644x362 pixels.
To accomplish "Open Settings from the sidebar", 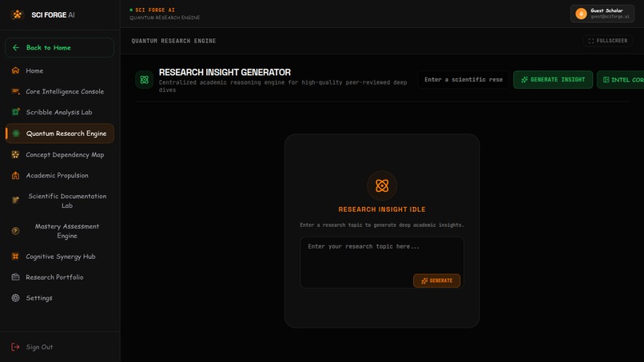I will coord(60,298).
